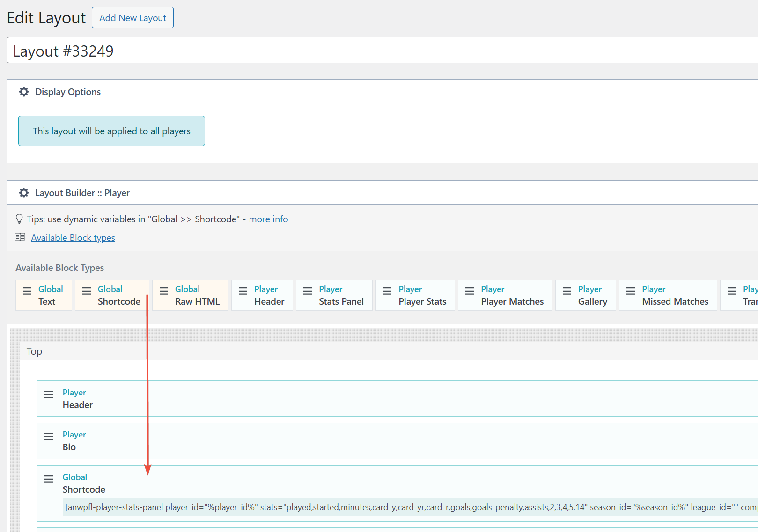This screenshot has height=532, width=758.
Task: Grab handle icon of Player Stats Panel block
Action: [308, 291]
